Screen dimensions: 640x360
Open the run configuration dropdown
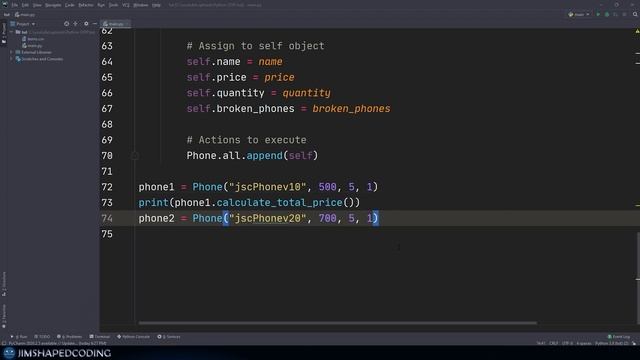[579, 14]
